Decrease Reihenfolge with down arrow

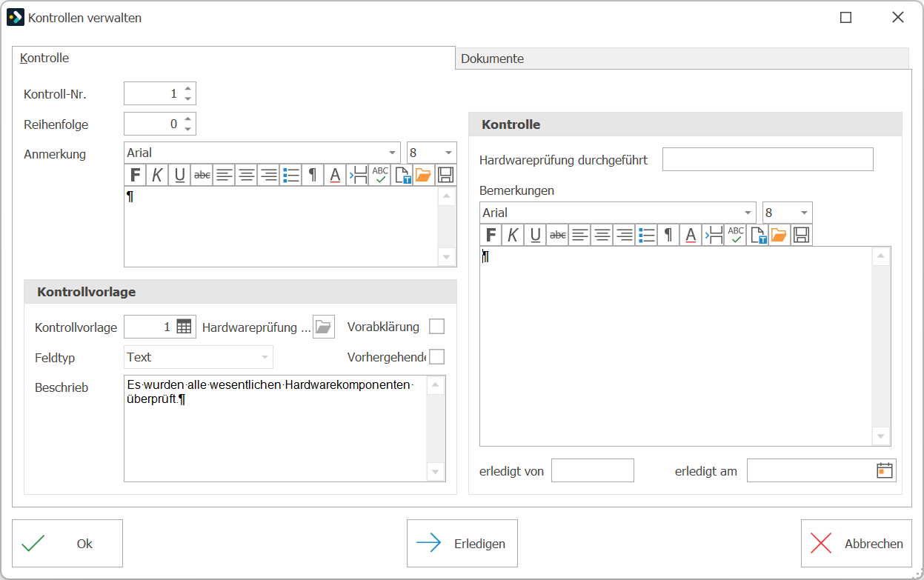tap(188, 130)
